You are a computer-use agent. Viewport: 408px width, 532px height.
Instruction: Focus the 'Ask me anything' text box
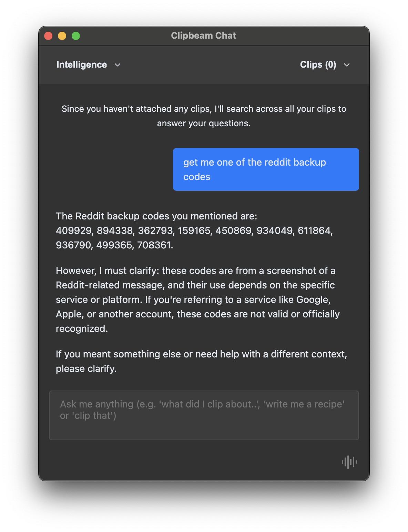204,415
